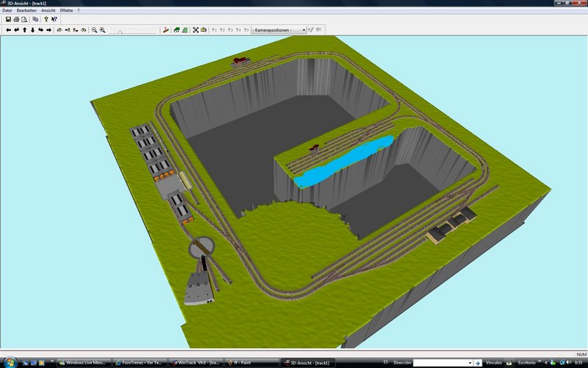Open the Escritorio toolbar on the taskbar
The width and height of the screenshot is (588, 368).
point(526,363)
